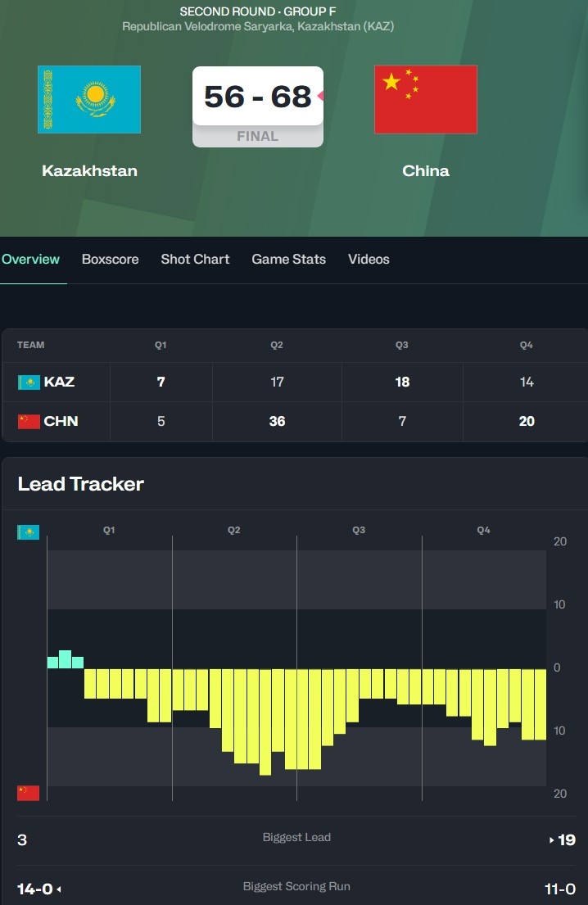The width and height of the screenshot is (588, 905).
Task: Go to the Game Stats tab
Action: [288, 260]
